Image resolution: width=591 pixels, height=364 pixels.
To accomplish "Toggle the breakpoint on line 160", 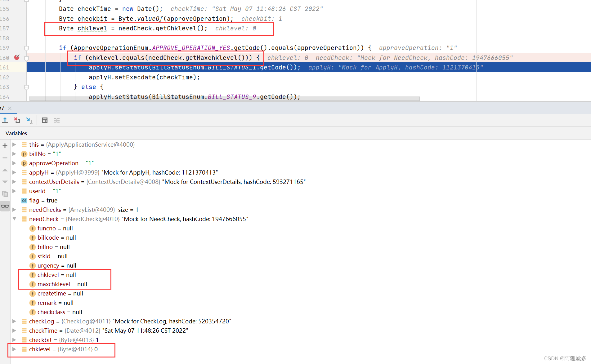I will tap(17, 57).
